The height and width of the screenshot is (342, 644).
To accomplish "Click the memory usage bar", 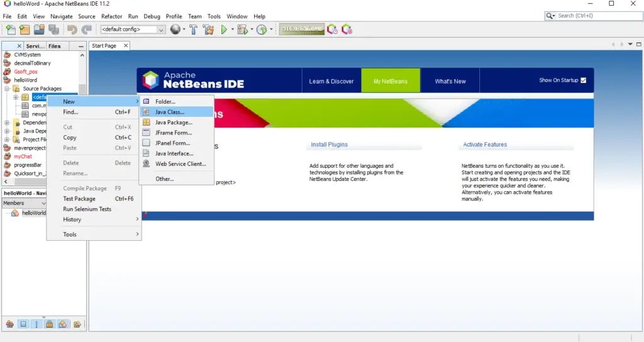I will (x=301, y=29).
